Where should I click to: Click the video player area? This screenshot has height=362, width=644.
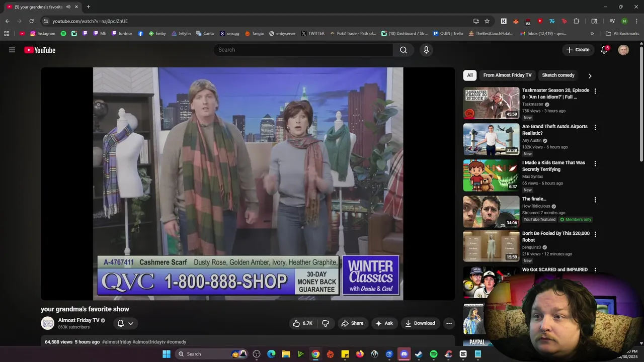248,184
